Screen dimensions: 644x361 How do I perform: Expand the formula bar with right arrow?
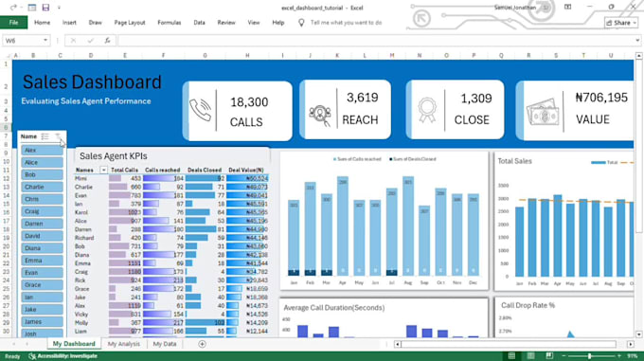637,40
